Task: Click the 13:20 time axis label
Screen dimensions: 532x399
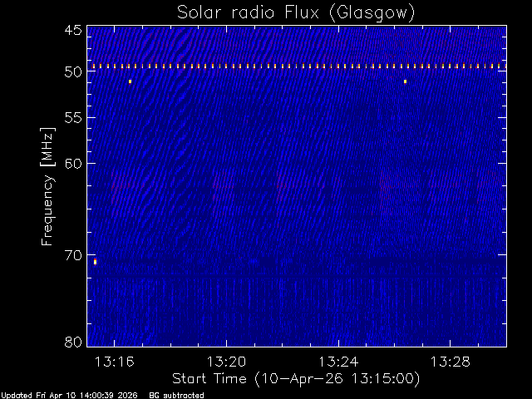Action: (x=226, y=362)
